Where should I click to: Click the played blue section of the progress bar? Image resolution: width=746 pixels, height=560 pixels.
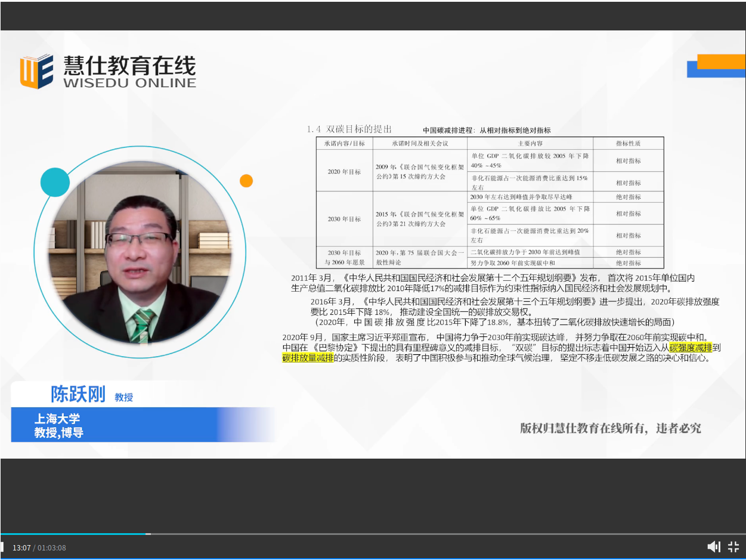[72, 534]
